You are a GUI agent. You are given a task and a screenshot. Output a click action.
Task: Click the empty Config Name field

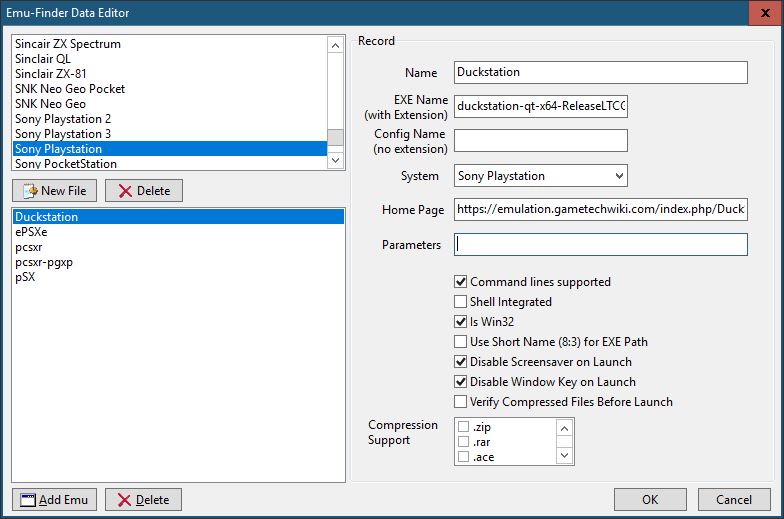tap(540, 140)
